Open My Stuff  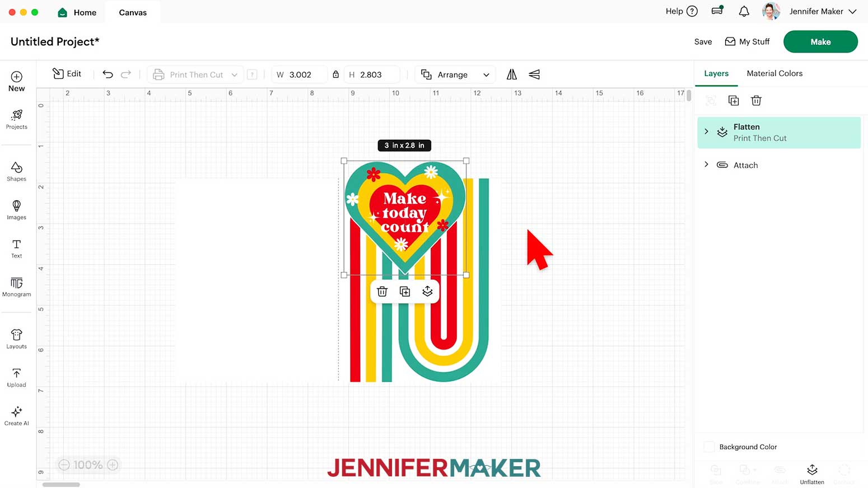coord(747,41)
